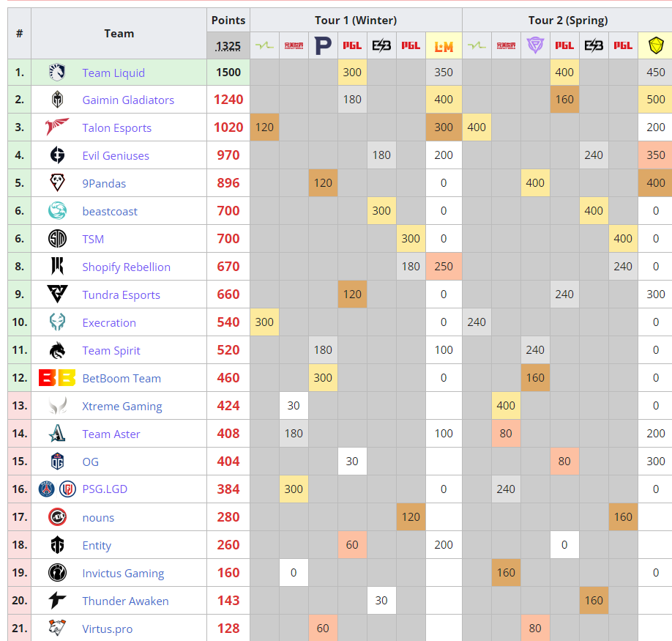
Task: Click the LGD logo beside PSG crest
Action: click(67, 489)
